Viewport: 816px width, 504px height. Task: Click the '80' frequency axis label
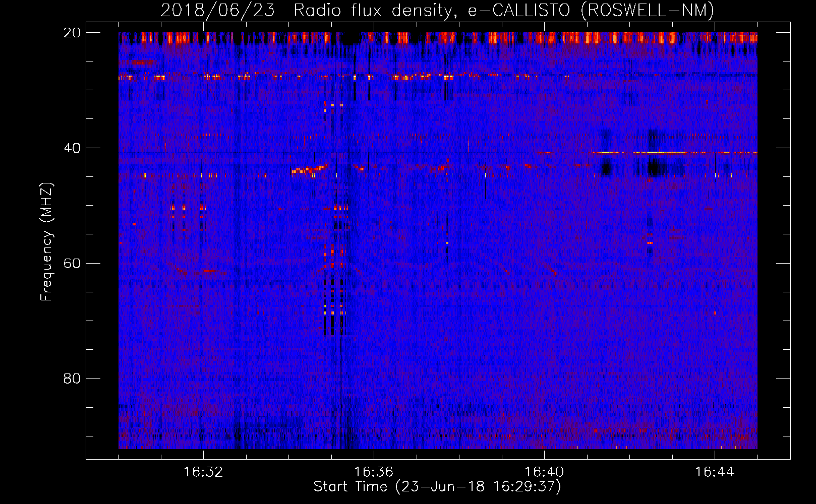72,379
